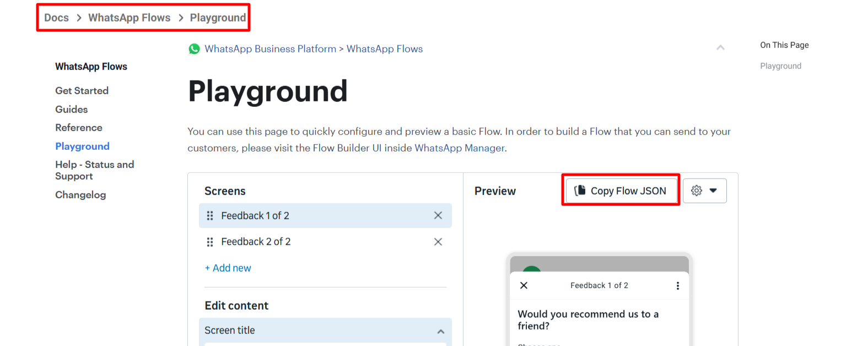Remove the Feedback 1 of 2 screen
This screenshot has height=346, width=868.
(x=438, y=215)
